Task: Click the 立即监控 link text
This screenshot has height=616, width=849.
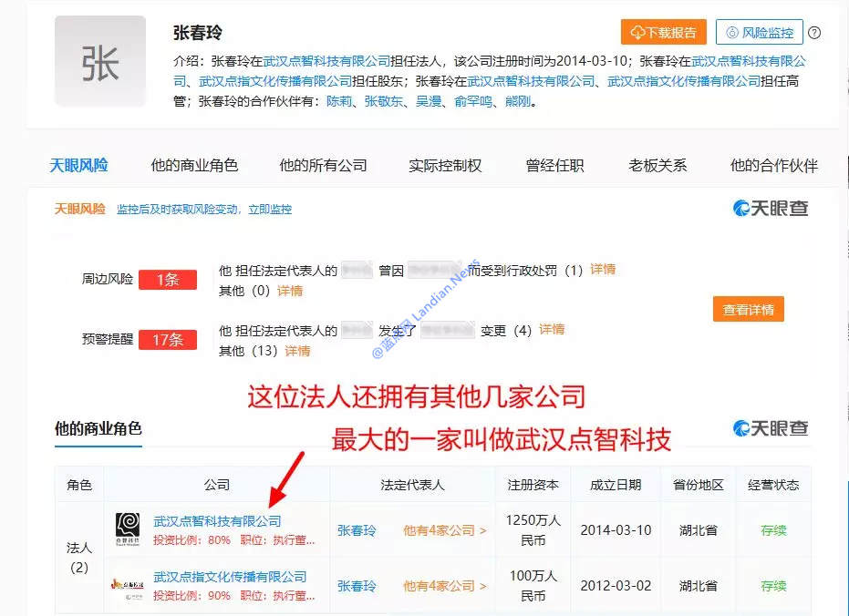Action: click(x=270, y=210)
